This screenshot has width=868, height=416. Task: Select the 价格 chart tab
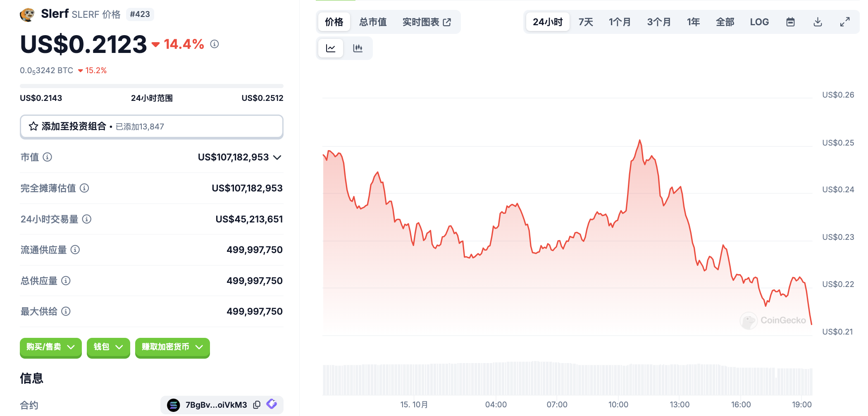pyautogui.click(x=334, y=22)
